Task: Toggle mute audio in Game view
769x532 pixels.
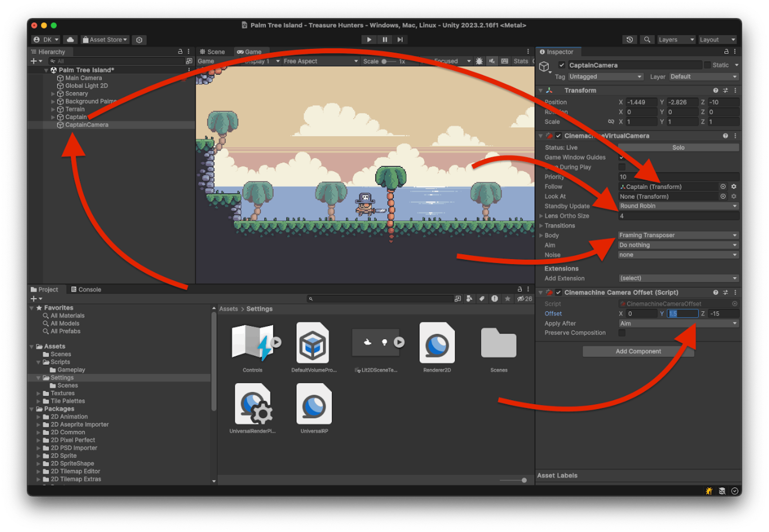Action: (x=492, y=61)
